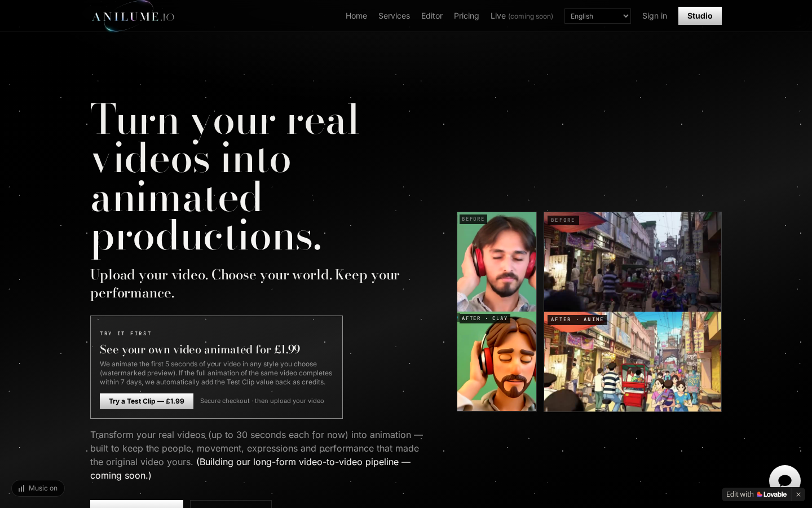The height and width of the screenshot is (508, 812).
Task: Click the Sign in link
Action: pyautogui.click(x=655, y=16)
